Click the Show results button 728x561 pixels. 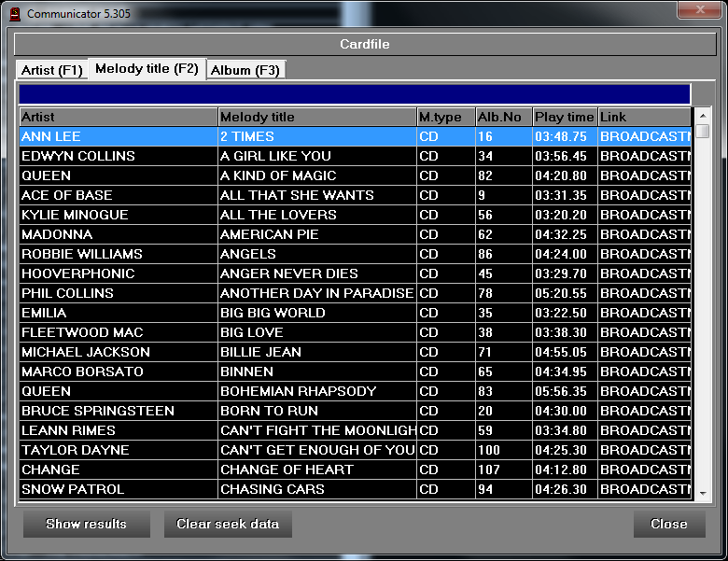(87, 524)
